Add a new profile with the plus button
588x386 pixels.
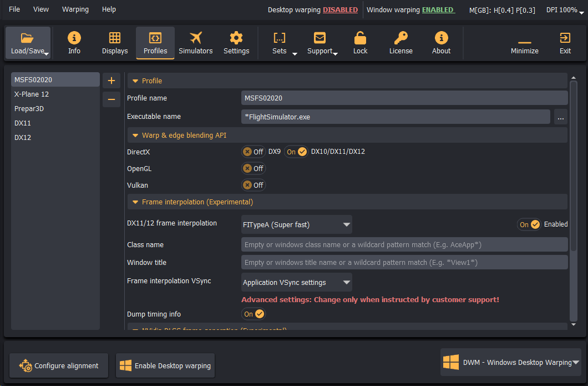point(111,81)
